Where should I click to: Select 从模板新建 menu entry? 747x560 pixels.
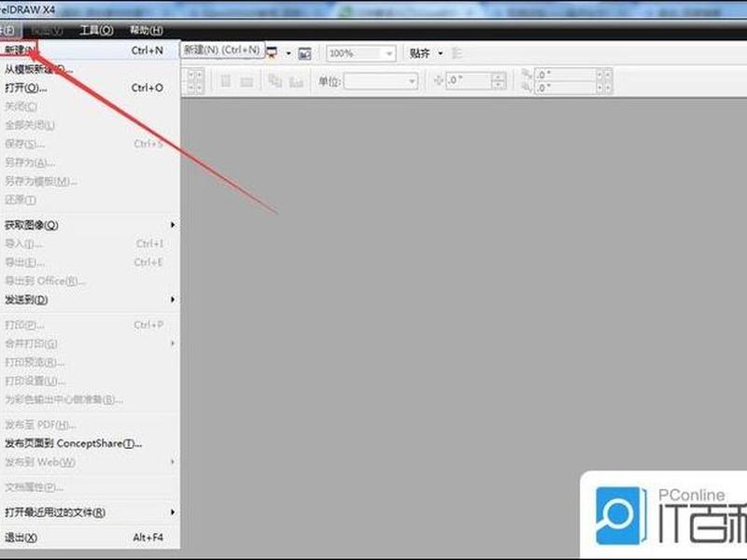point(90,69)
